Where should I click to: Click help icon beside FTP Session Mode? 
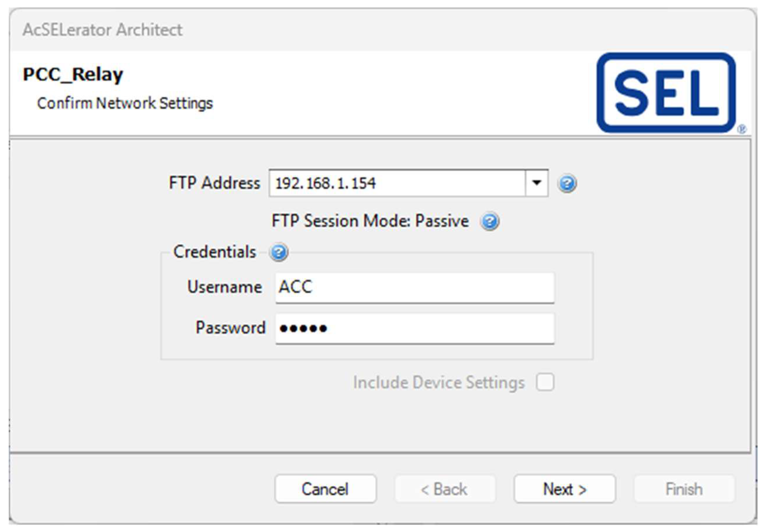[x=490, y=221]
